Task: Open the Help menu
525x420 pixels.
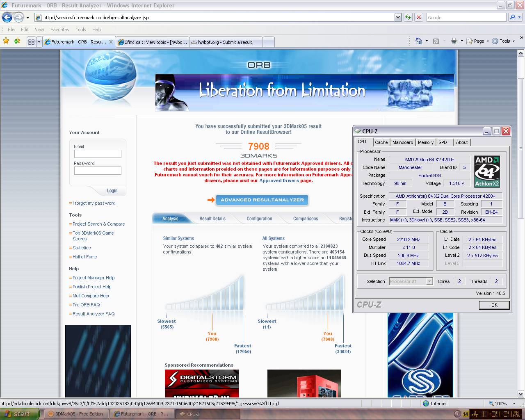Action: [x=96, y=30]
